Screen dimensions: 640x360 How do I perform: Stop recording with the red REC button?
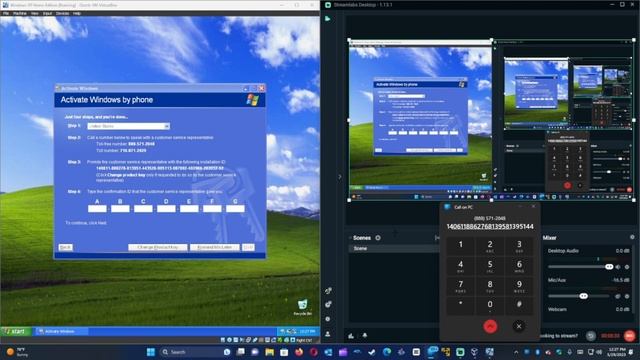click(629, 336)
